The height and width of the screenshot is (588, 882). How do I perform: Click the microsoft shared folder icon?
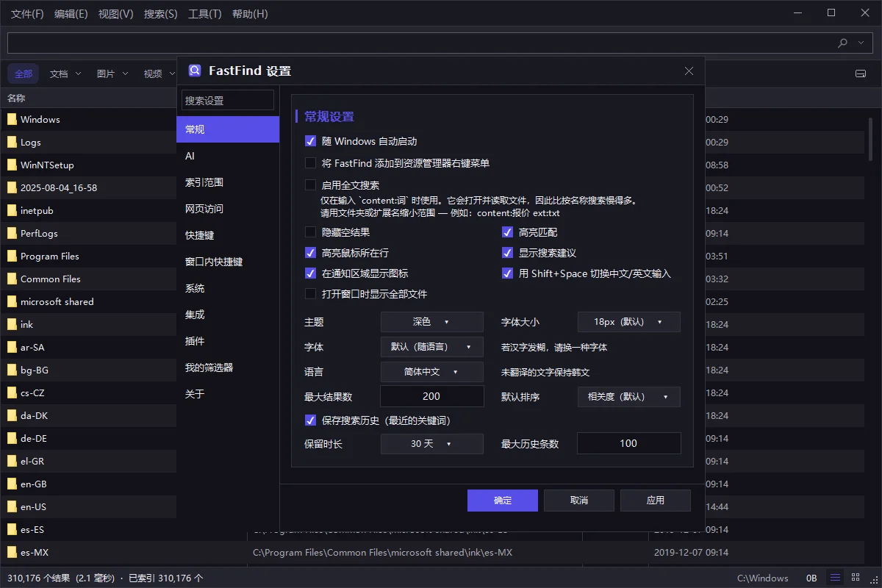pos(12,301)
